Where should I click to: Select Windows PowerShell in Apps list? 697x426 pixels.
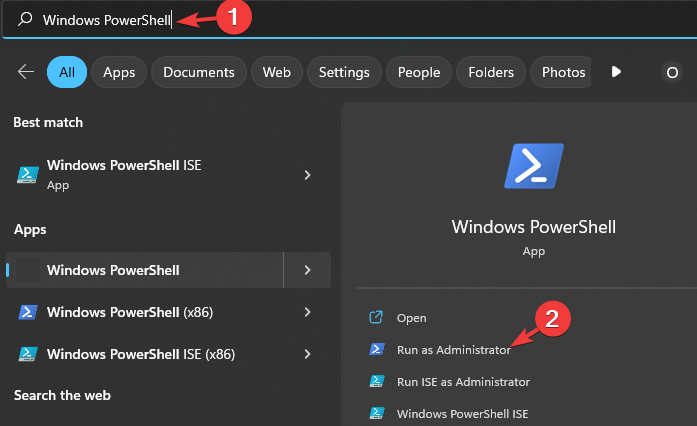click(145, 270)
